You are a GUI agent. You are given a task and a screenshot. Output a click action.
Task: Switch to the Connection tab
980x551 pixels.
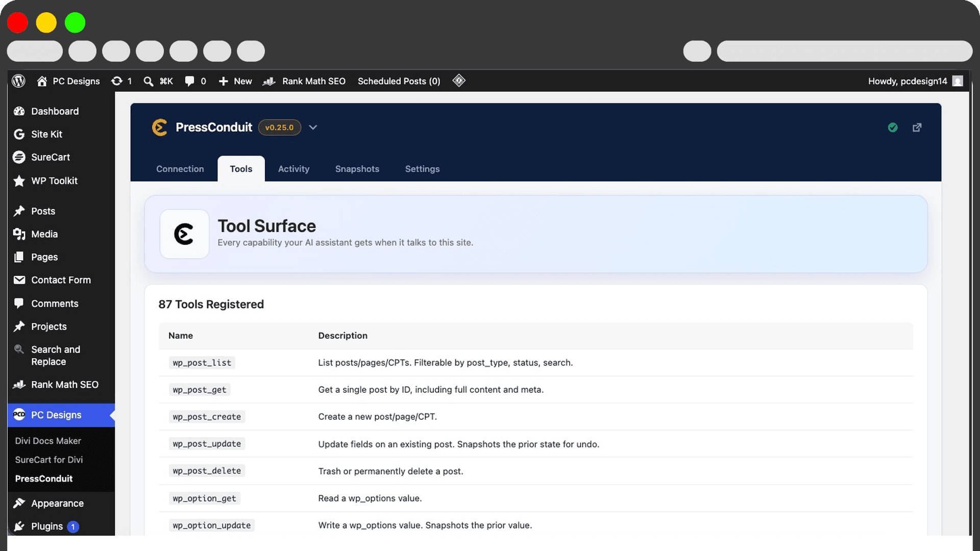point(180,169)
